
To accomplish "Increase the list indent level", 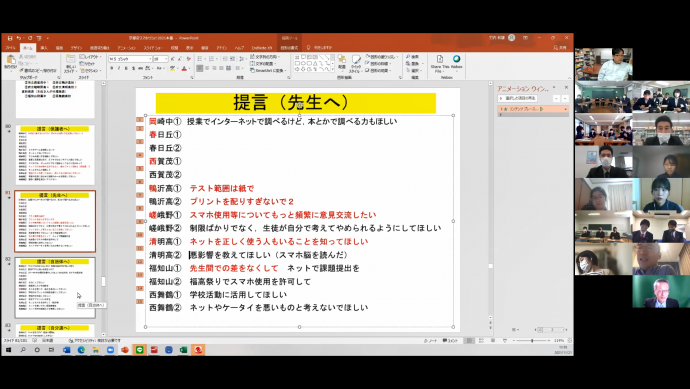I will click(x=232, y=59).
